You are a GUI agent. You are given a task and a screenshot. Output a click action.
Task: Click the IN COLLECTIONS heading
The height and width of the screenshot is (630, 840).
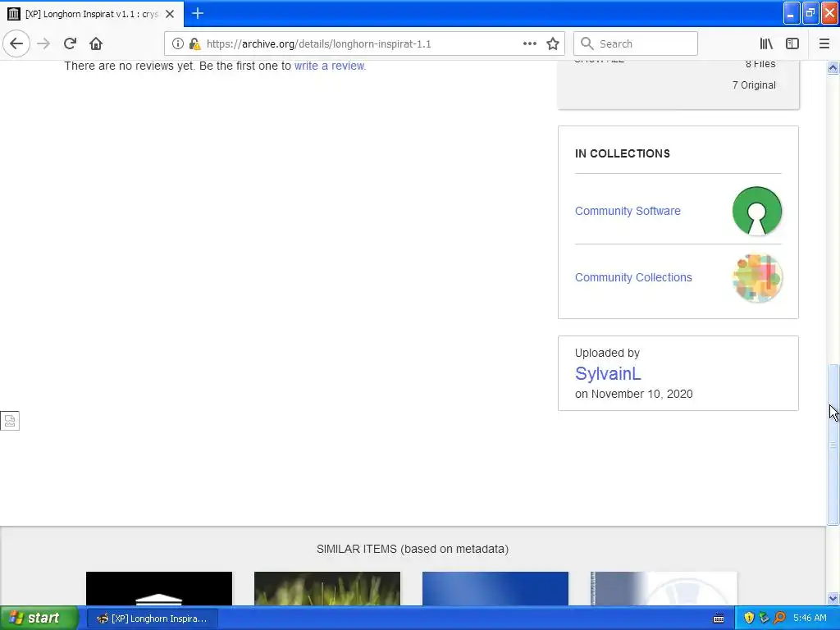[x=623, y=153]
